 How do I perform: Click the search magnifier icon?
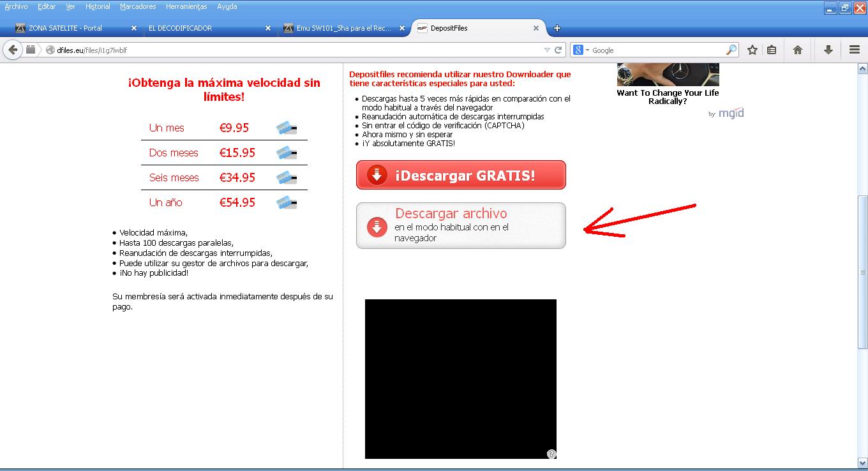[731, 50]
